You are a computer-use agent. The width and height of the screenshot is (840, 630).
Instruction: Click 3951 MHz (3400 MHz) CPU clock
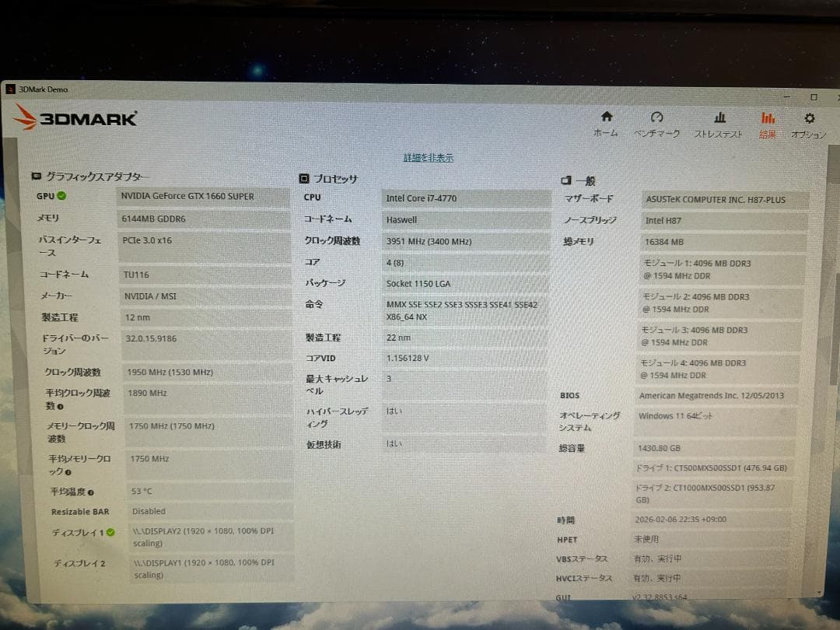coord(466,242)
